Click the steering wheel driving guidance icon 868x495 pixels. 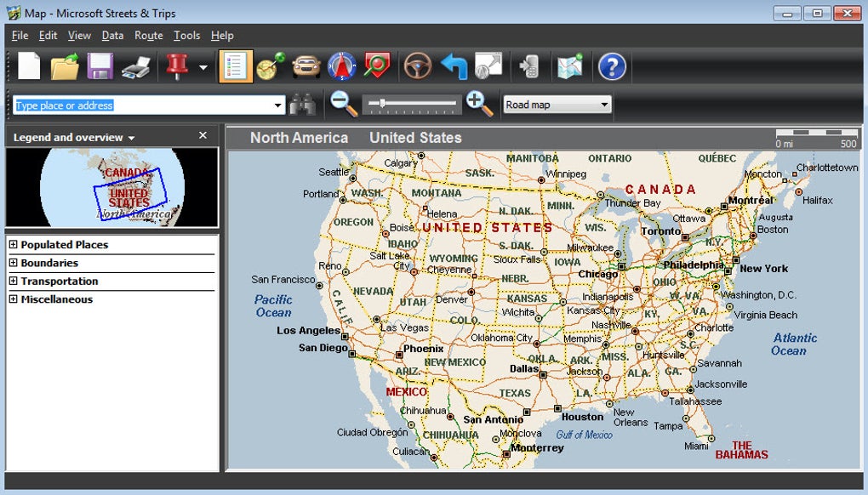417,66
